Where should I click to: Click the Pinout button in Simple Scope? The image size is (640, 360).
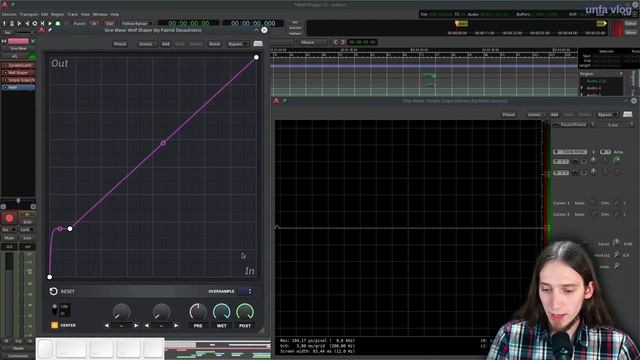pos(509,115)
